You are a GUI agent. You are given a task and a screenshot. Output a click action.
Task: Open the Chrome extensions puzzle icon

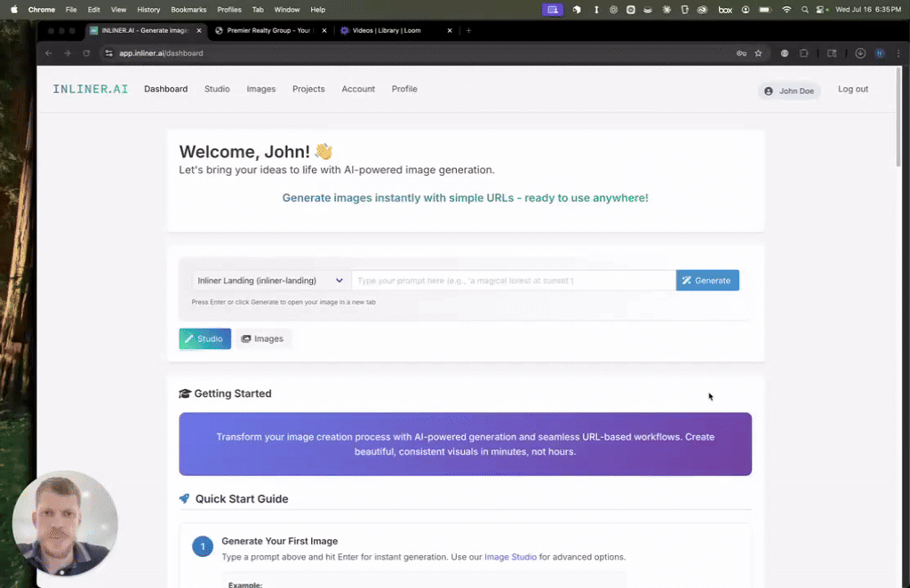pyautogui.click(x=803, y=53)
